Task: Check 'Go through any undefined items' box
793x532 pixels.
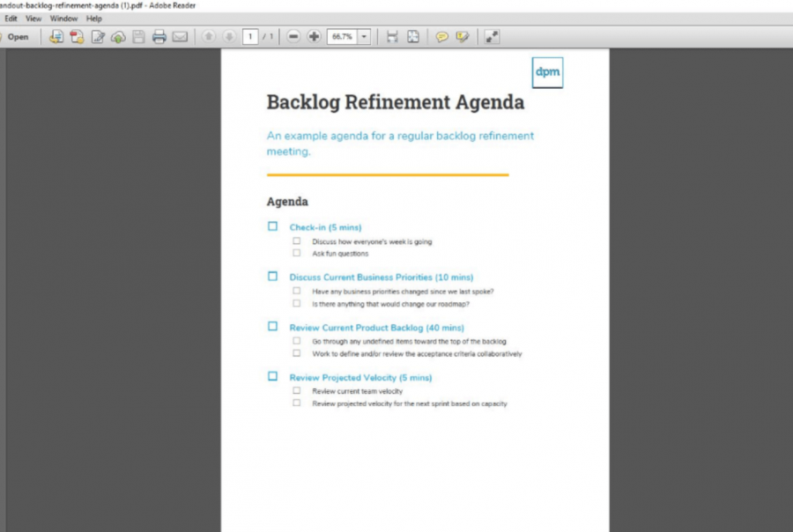Action: pyautogui.click(x=296, y=341)
